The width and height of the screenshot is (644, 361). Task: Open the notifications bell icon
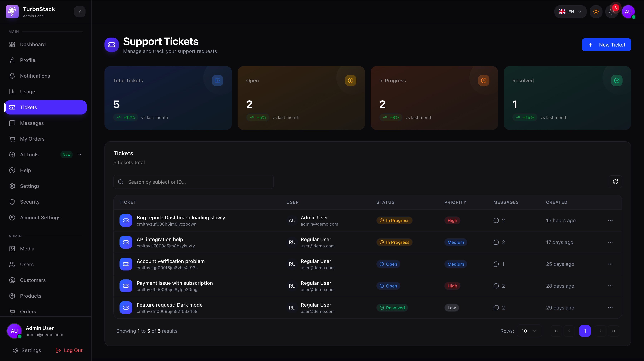click(611, 12)
